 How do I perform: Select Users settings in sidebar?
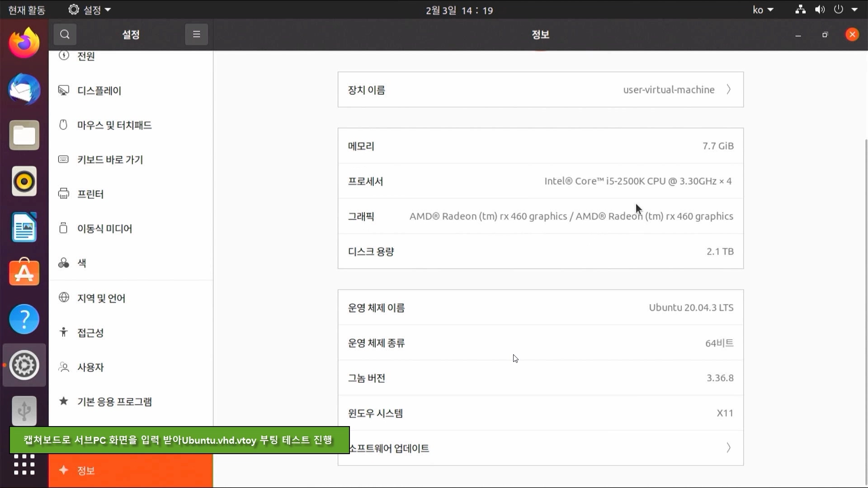click(90, 367)
